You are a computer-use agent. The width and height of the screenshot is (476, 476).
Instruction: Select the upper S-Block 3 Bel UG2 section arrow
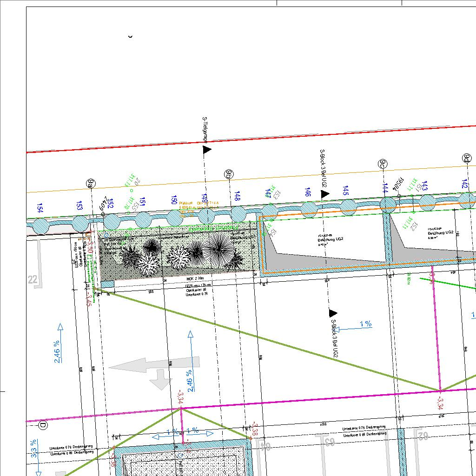[325, 193]
